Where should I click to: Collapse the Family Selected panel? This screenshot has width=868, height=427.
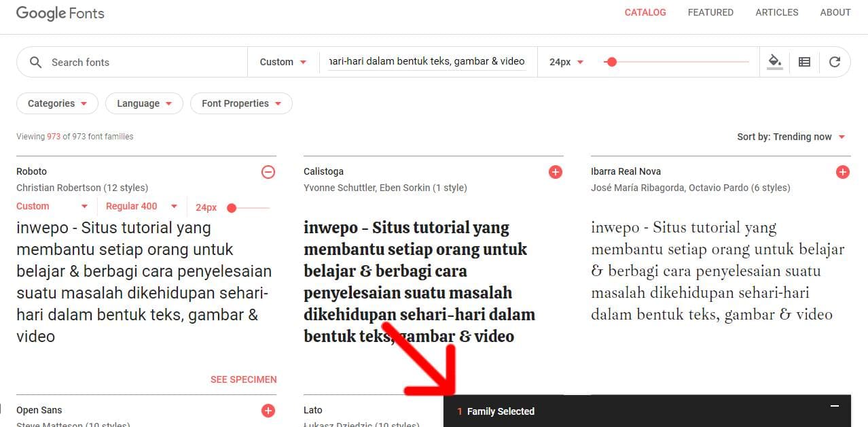(x=834, y=405)
